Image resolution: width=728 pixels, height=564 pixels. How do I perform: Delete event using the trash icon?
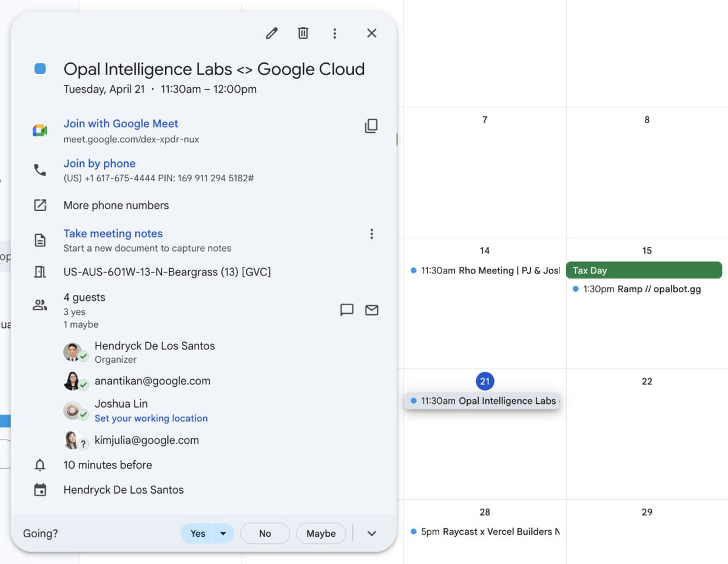(303, 33)
